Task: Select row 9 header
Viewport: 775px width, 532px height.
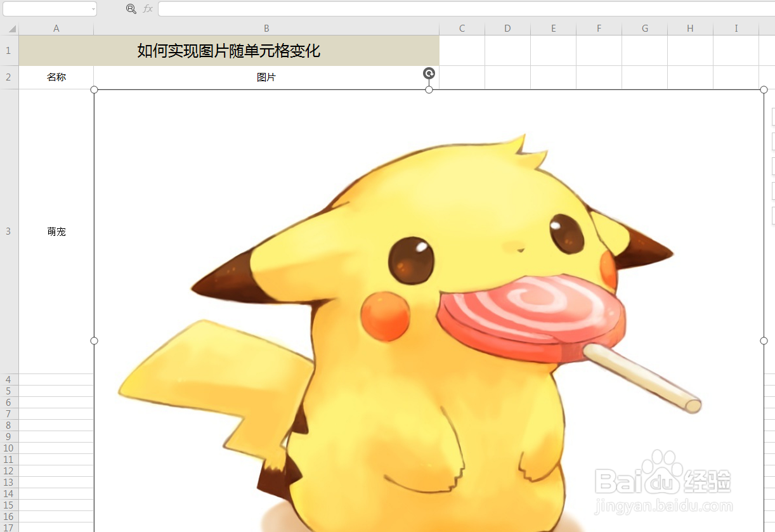Action: [9, 436]
